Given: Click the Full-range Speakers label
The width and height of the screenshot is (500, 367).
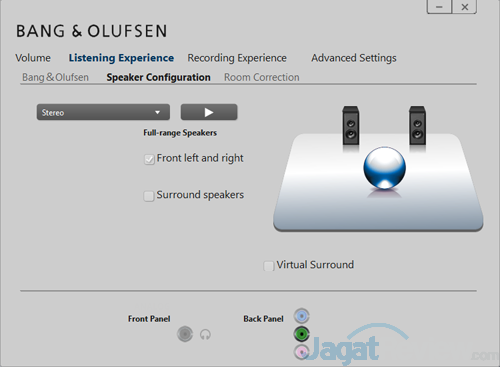Looking at the screenshot, I should click(x=180, y=133).
